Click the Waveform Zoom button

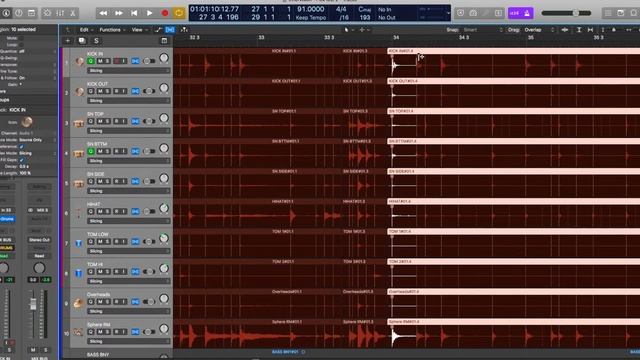coord(565,30)
